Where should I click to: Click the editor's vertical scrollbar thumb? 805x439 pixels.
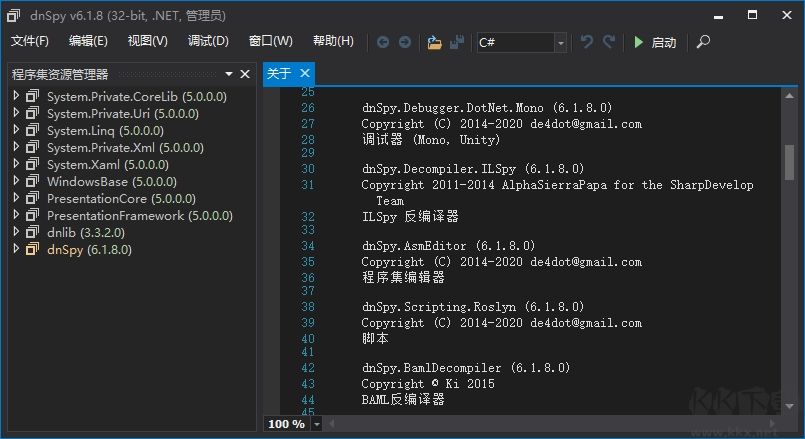click(789, 160)
